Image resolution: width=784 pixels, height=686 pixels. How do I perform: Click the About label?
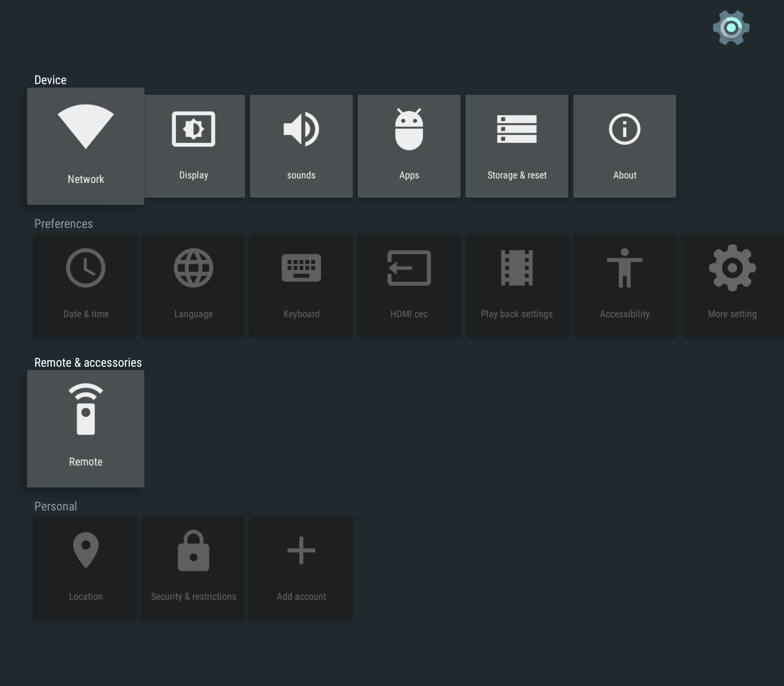click(625, 175)
